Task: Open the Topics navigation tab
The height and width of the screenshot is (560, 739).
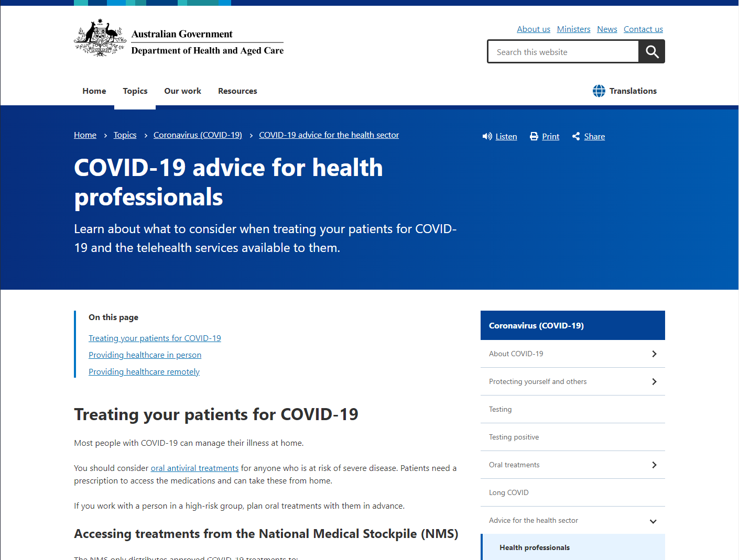Action: (135, 91)
